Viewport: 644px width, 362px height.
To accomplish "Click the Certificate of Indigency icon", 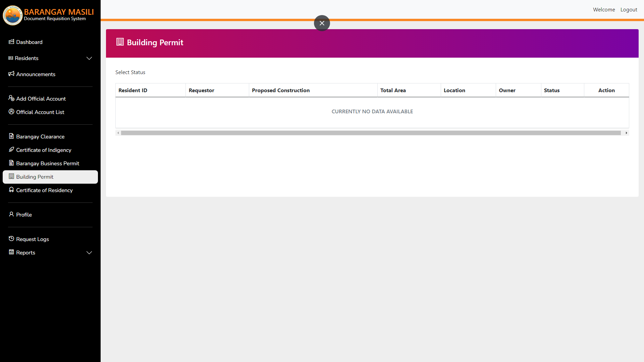I will (11, 150).
